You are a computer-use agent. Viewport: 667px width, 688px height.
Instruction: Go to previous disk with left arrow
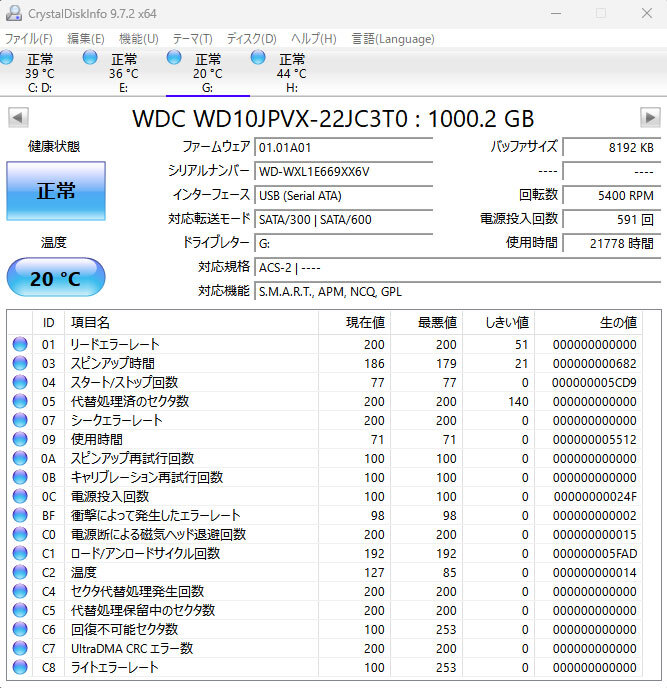tap(18, 118)
